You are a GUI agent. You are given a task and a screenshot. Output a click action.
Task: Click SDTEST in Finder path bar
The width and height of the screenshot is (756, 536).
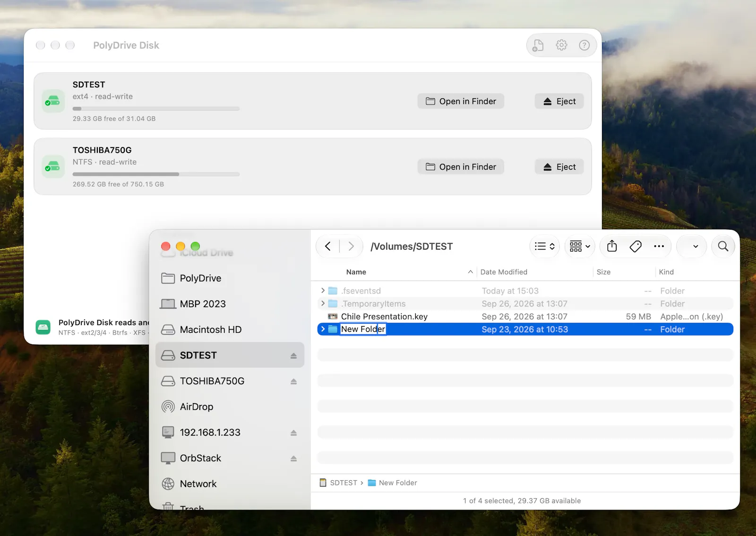click(339, 483)
